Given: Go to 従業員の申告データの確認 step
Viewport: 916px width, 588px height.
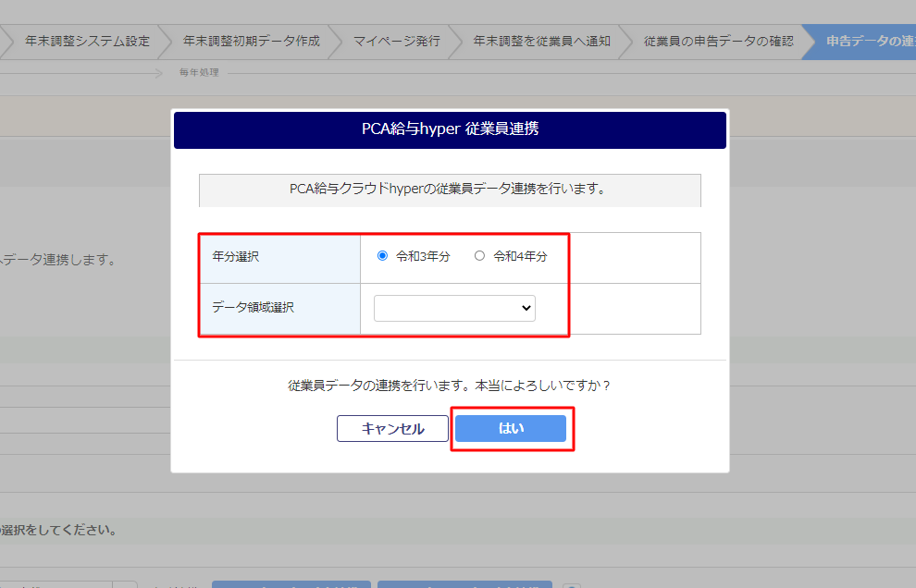Looking at the screenshot, I should point(719,42).
